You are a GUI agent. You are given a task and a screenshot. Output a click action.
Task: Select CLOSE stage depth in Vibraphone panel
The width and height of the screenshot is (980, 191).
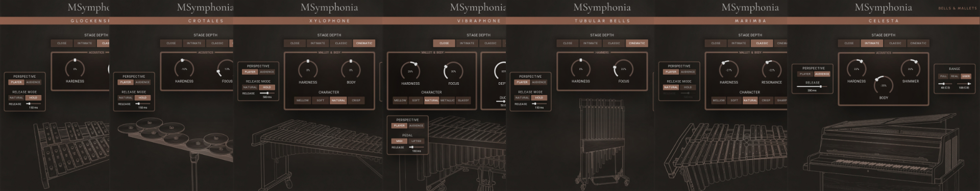pyautogui.click(x=444, y=43)
